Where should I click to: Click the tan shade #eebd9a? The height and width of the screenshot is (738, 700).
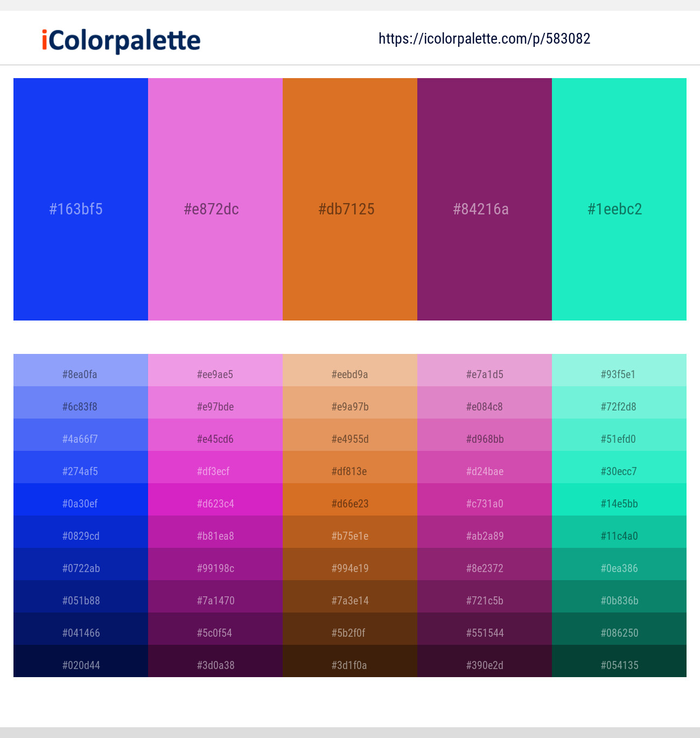point(350,374)
